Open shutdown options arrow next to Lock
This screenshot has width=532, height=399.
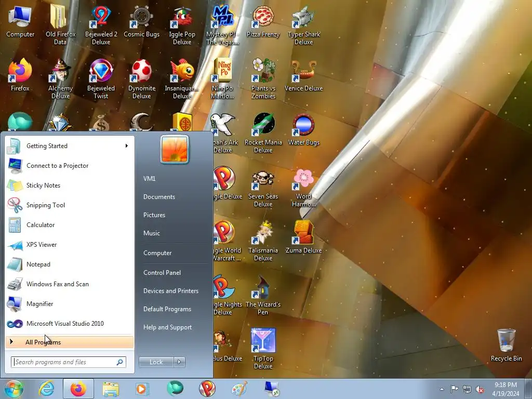point(179,362)
